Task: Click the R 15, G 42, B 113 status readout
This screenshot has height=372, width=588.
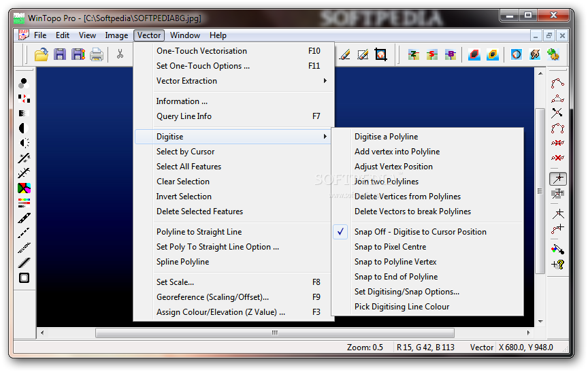Action: point(425,348)
